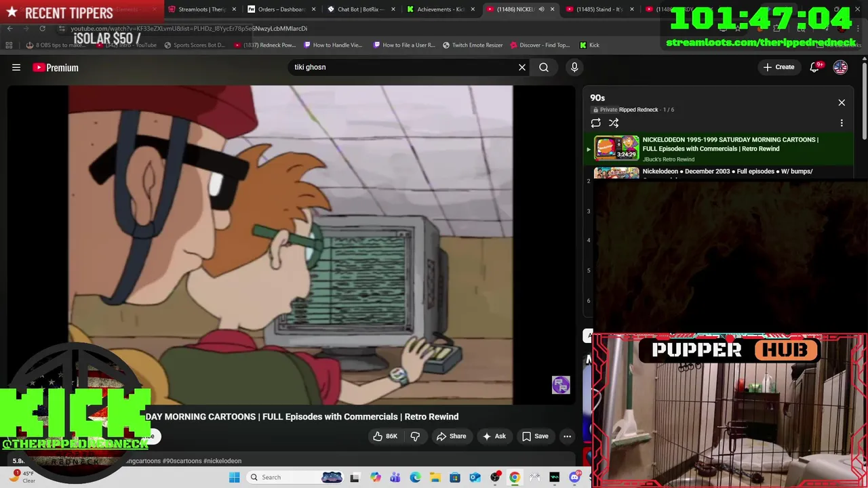Close the Chat Bot | BotRix tab
The image size is (868, 488).
pos(393,9)
